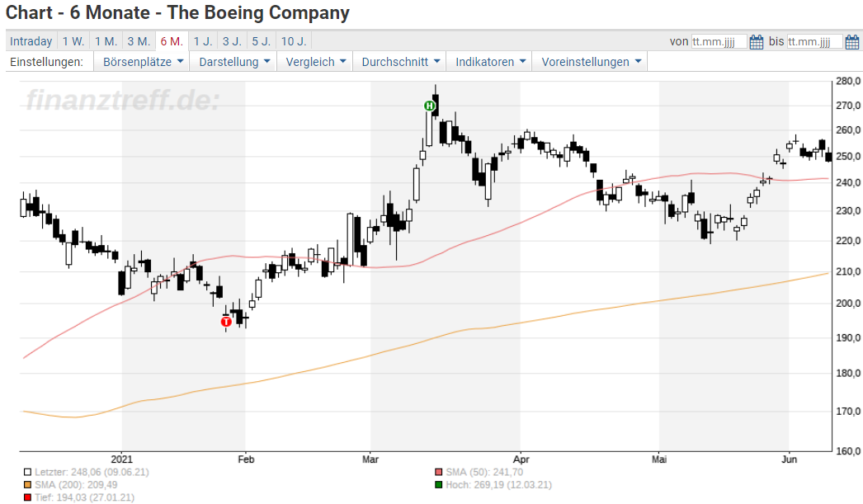
Task: Click the 'Apr' x-axis label
Action: (x=521, y=459)
